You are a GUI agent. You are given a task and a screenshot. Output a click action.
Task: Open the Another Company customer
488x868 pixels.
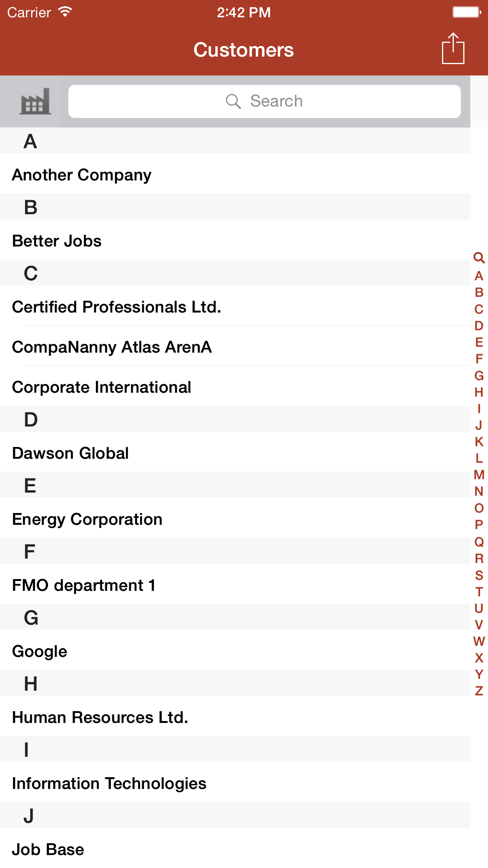82,175
